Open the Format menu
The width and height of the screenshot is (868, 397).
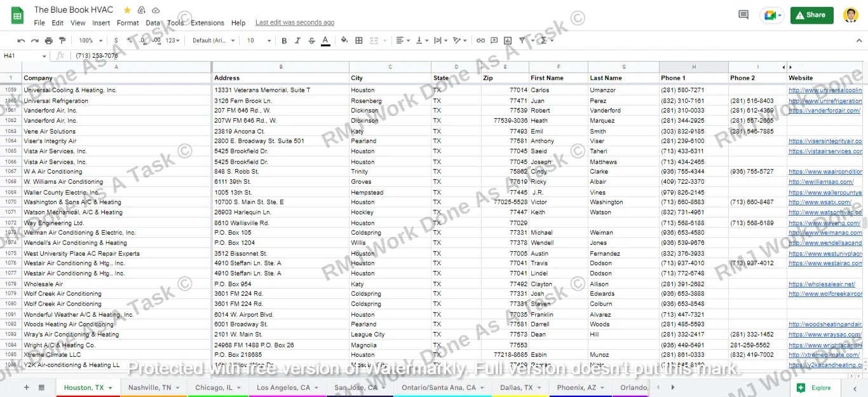[x=128, y=23]
